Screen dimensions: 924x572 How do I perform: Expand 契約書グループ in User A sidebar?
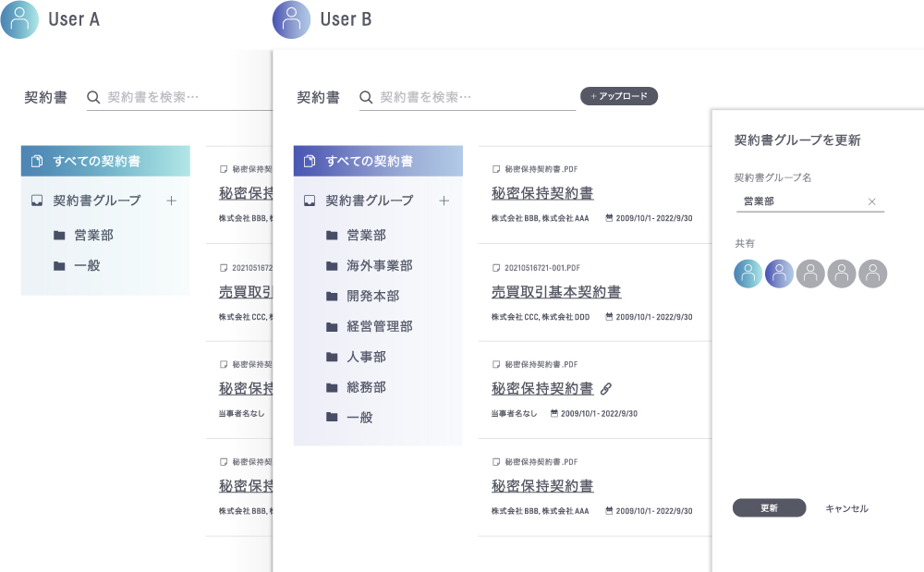pos(96,201)
